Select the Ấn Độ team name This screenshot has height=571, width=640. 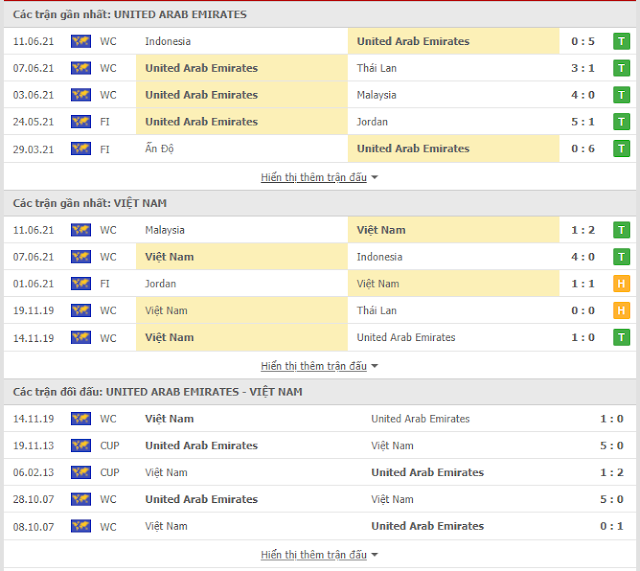point(160,149)
